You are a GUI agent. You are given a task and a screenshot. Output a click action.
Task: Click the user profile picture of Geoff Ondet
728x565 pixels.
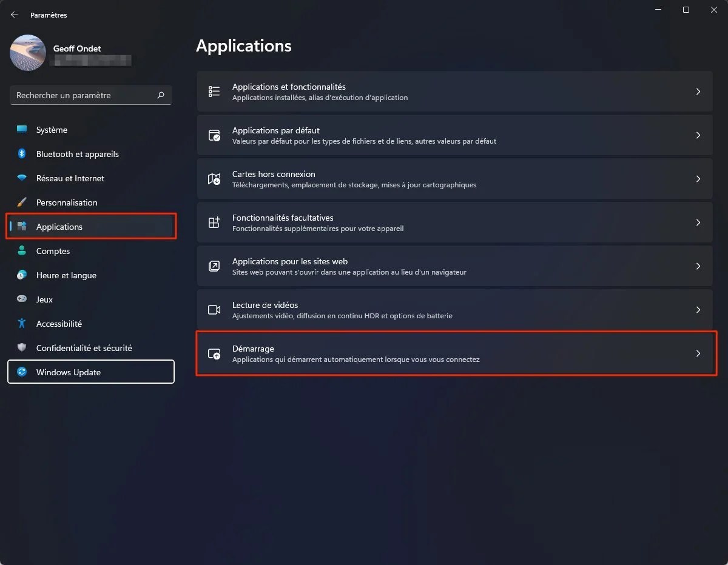click(27, 53)
